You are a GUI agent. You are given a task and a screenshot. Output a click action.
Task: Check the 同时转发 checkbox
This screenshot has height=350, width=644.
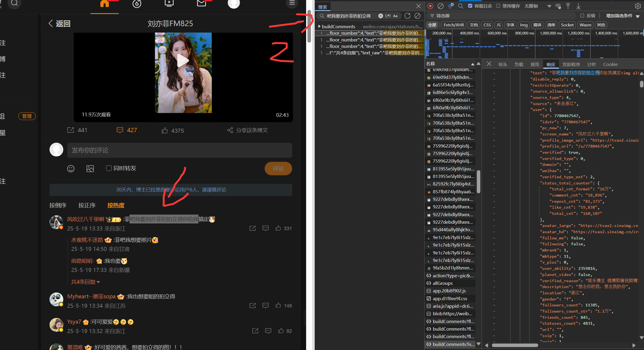pos(109,168)
